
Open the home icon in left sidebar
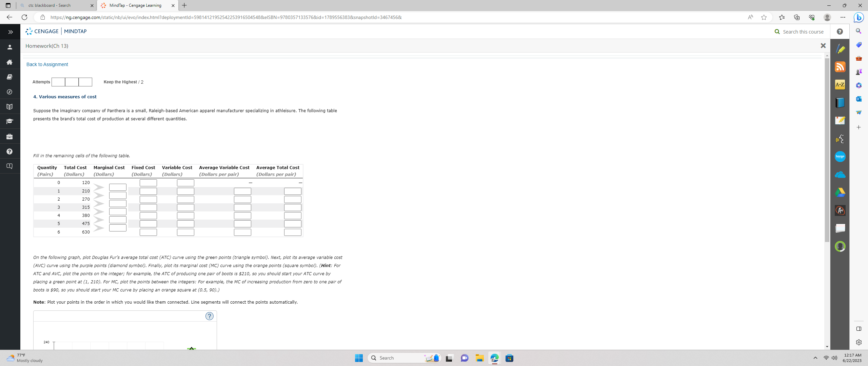coord(9,62)
